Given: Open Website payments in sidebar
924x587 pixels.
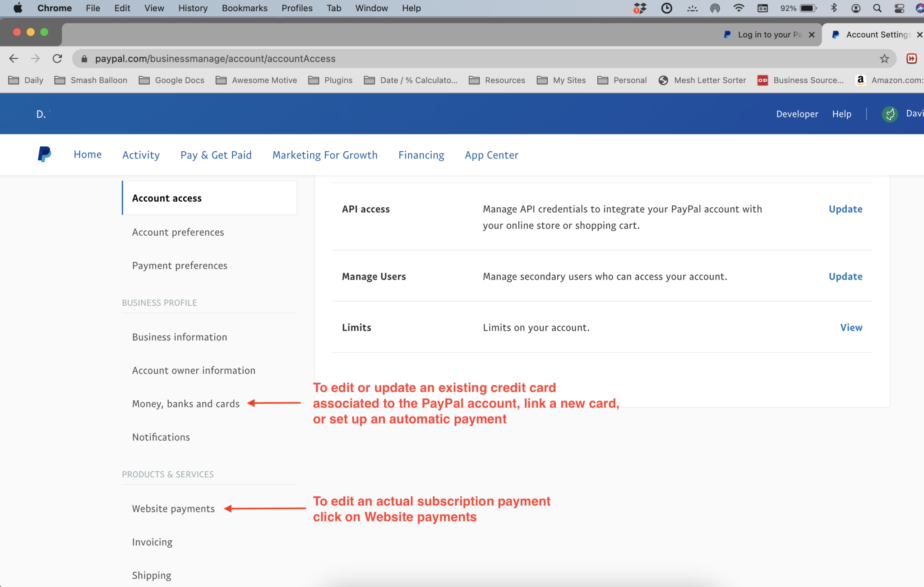Looking at the screenshot, I should pyautogui.click(x=173, y=508).
